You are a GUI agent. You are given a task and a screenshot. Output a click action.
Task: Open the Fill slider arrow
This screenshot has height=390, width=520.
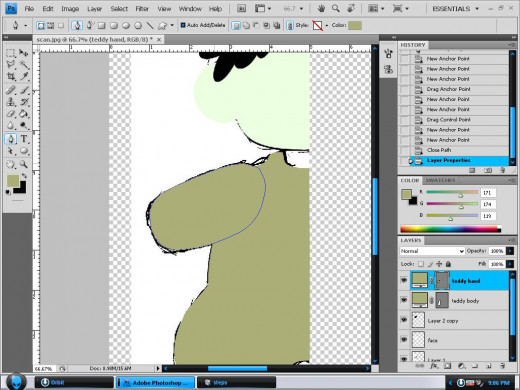coord(510,264)
